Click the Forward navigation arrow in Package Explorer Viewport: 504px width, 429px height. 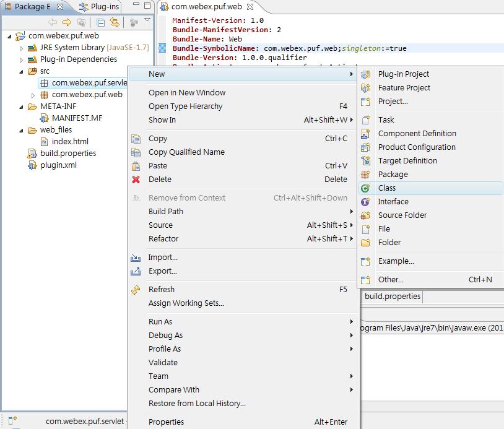pos(67,22)
